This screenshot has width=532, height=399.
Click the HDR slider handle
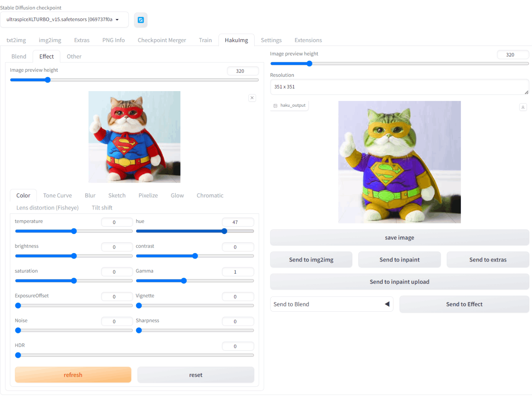pos(18,355)
